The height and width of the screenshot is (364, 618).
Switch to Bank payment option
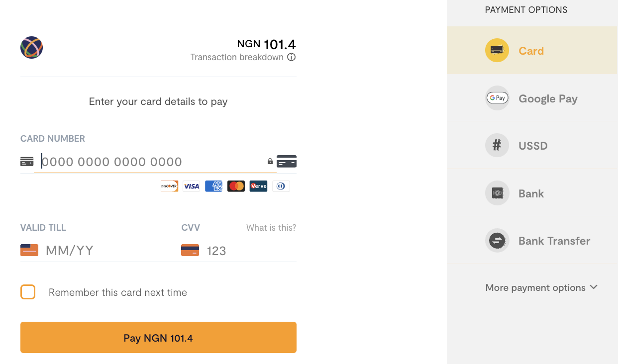pos(531,193)
